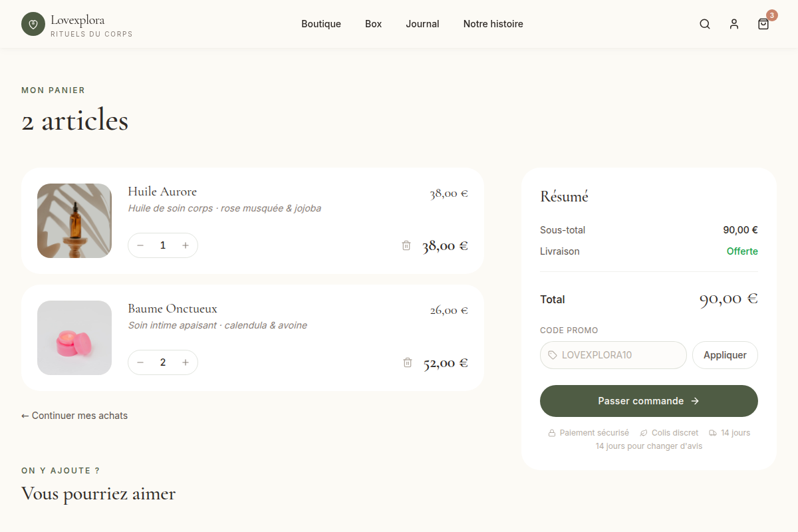Screen dimensions: 798x532
Task: Open the user account icon
Action: pos(734,24)
